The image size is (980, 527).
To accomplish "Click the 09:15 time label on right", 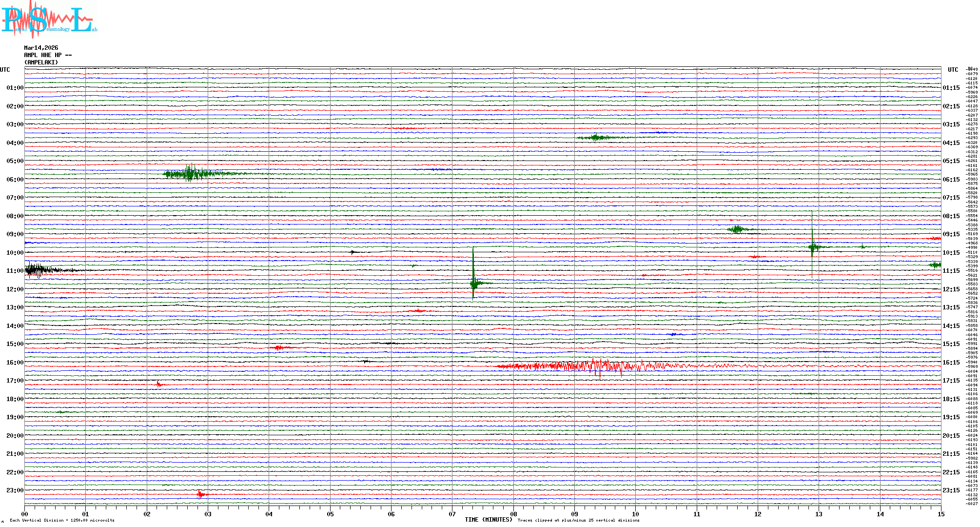I will click(951, 234).
